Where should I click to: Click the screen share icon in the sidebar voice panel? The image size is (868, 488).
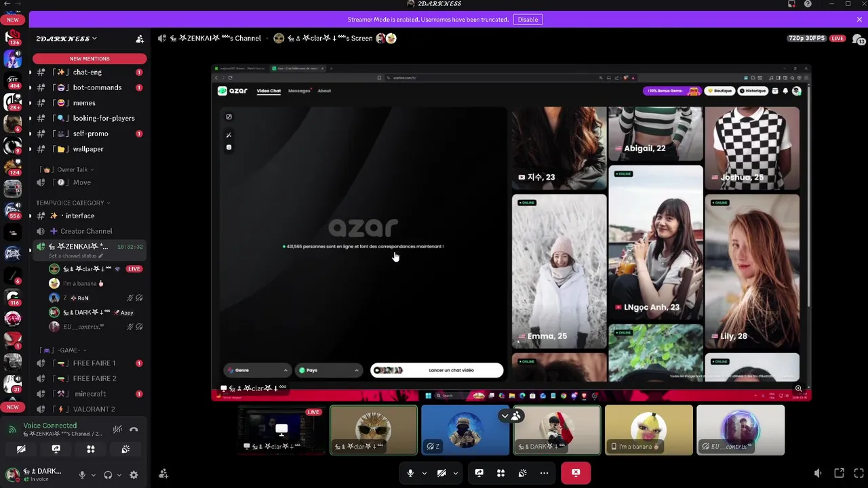click(x=56, y=449)
